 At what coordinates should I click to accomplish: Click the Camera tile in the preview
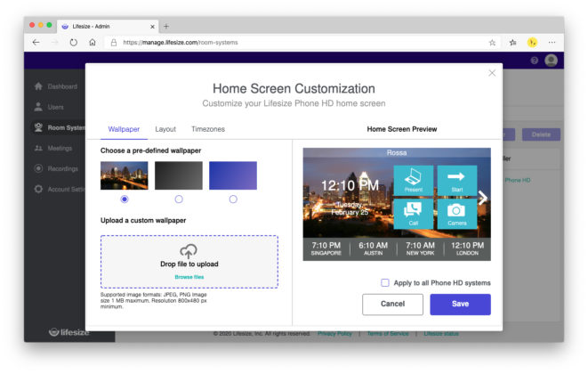point(456,214)
